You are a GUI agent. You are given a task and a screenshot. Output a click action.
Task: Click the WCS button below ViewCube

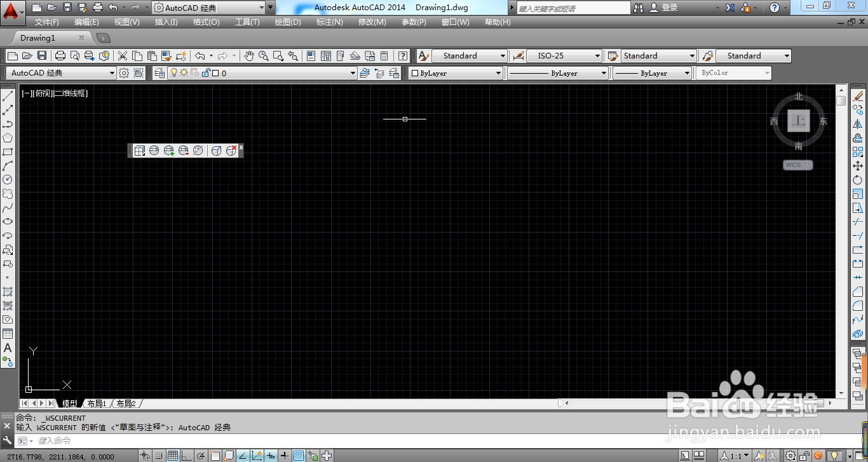[798, 165]
